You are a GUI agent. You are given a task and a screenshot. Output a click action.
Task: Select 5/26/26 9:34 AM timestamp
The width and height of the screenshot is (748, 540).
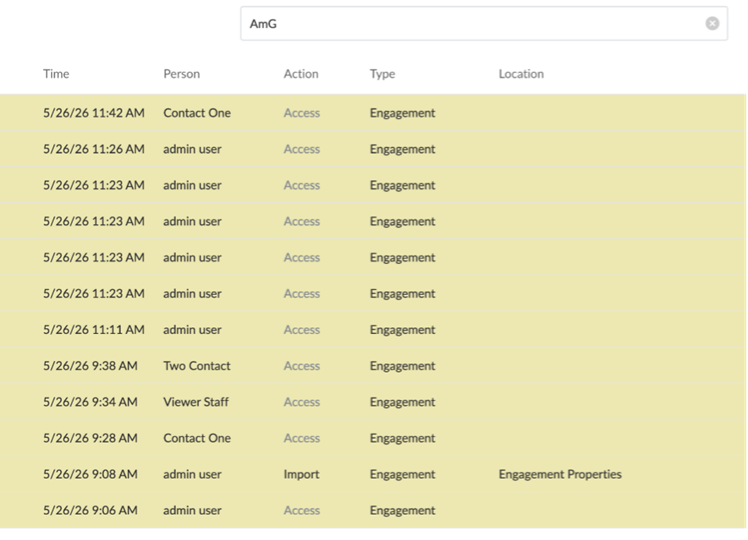click(x=90, y=402)
